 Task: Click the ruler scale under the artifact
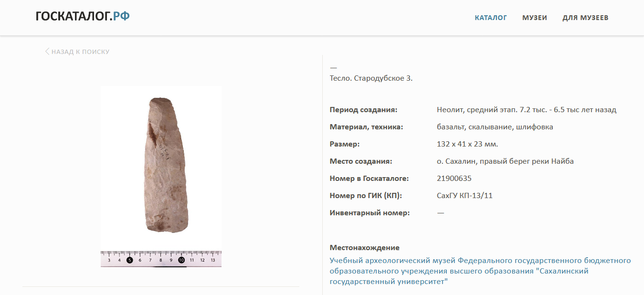pyautogui.click(x=161, y=259)
